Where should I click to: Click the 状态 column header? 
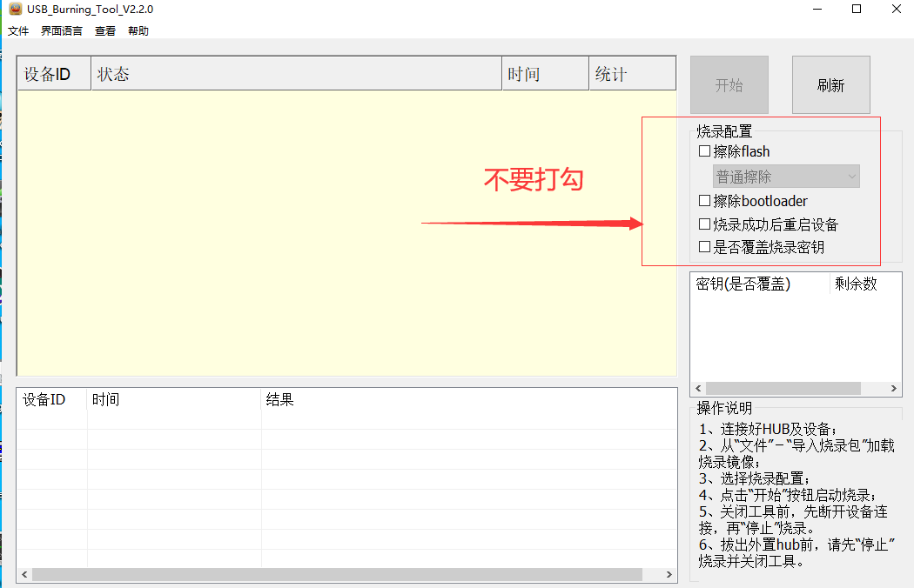coord(296,74)
